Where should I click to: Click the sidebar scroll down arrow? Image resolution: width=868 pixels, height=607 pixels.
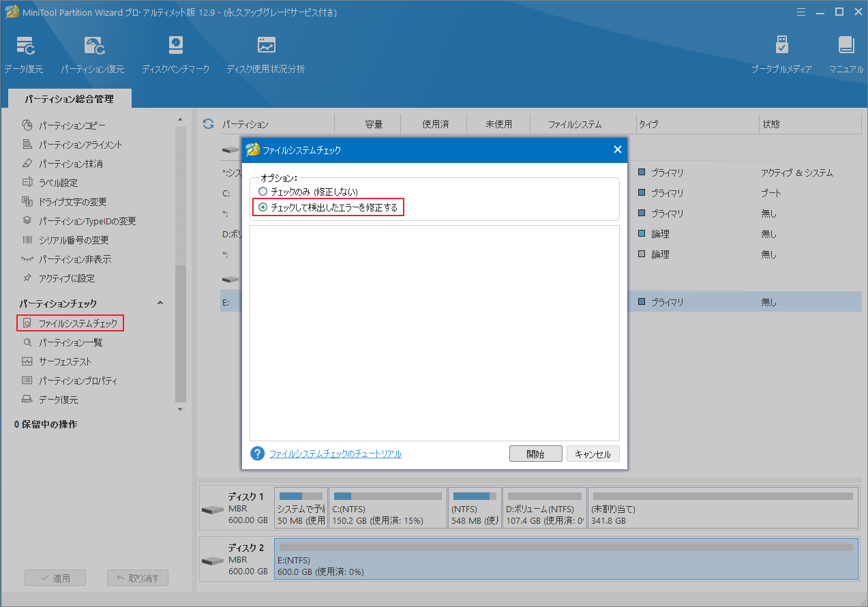click(180, 409)
